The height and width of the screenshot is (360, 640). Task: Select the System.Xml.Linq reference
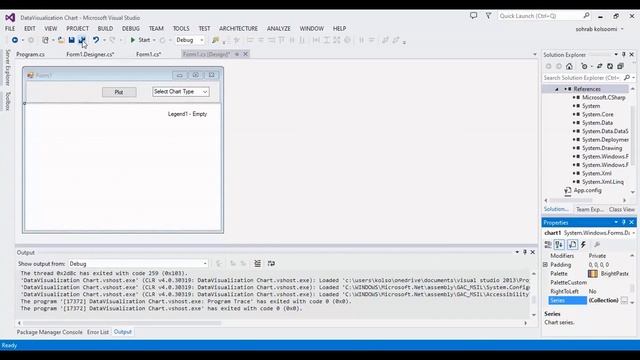point(603,182)
